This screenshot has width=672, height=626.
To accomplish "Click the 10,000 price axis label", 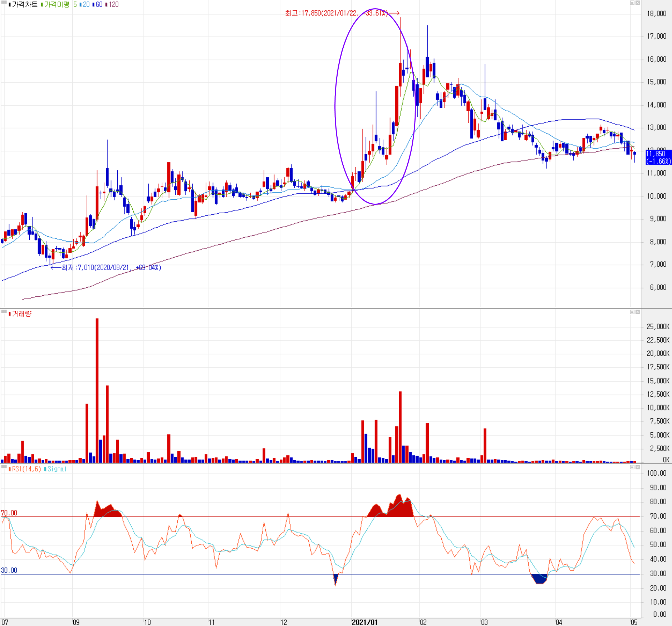I will coord(657,196).
